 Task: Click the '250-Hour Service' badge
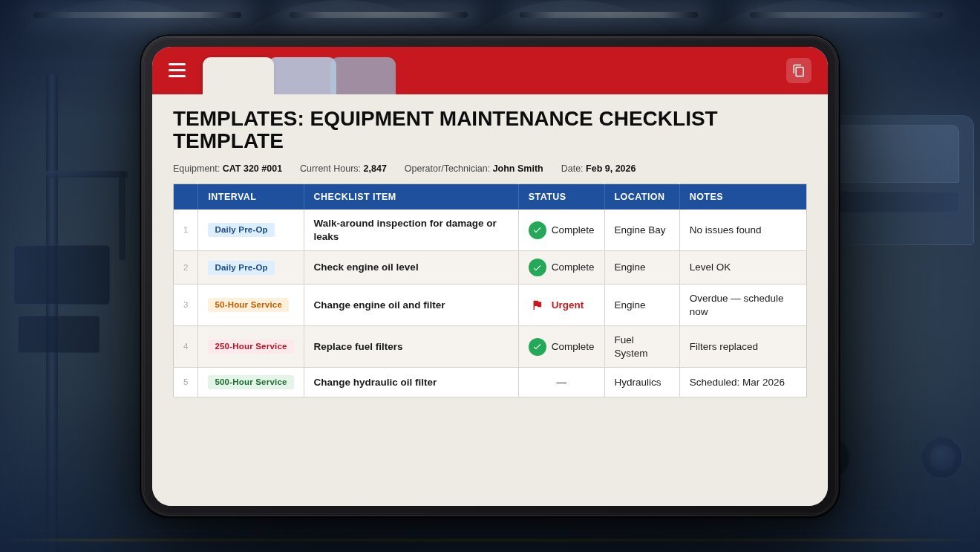pos(251,346)
